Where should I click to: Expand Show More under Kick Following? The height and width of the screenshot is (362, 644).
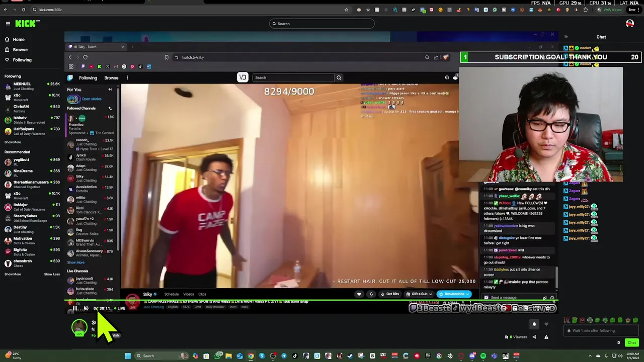13,142
